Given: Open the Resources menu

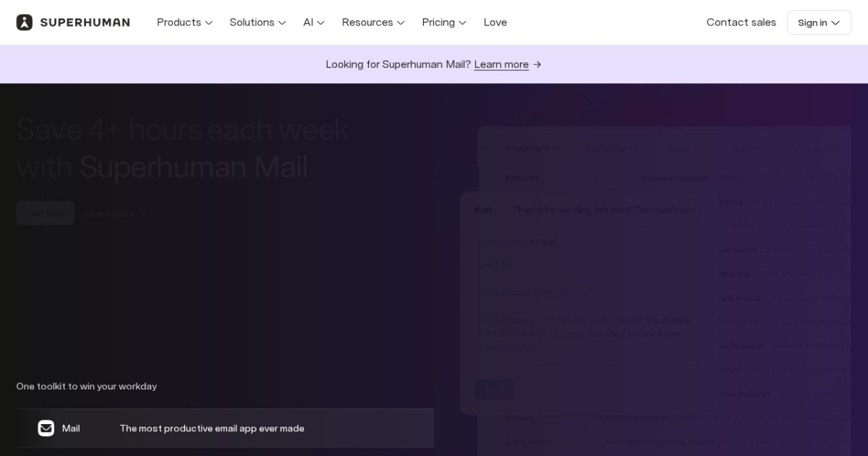Looking at the screenshot, I should click(373, 22).
